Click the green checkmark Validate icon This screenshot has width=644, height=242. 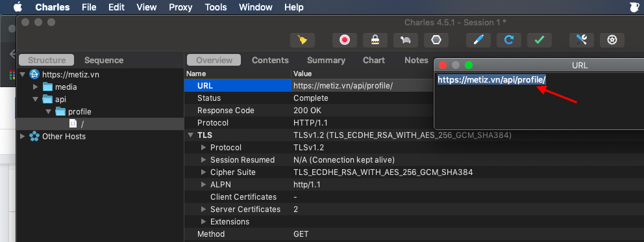click(x=539, y=40)
